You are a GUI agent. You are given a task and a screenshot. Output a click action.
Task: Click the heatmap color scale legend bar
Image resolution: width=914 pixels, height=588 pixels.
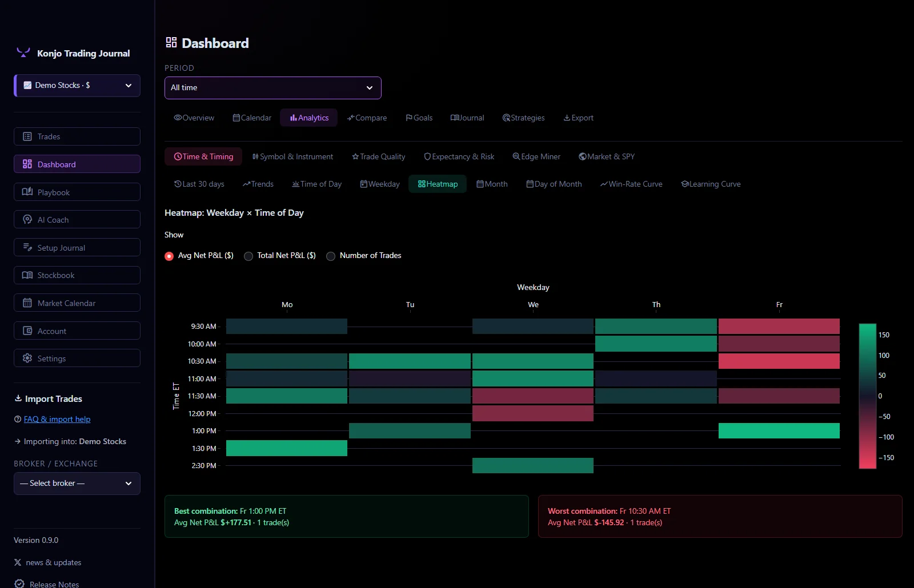868,396
